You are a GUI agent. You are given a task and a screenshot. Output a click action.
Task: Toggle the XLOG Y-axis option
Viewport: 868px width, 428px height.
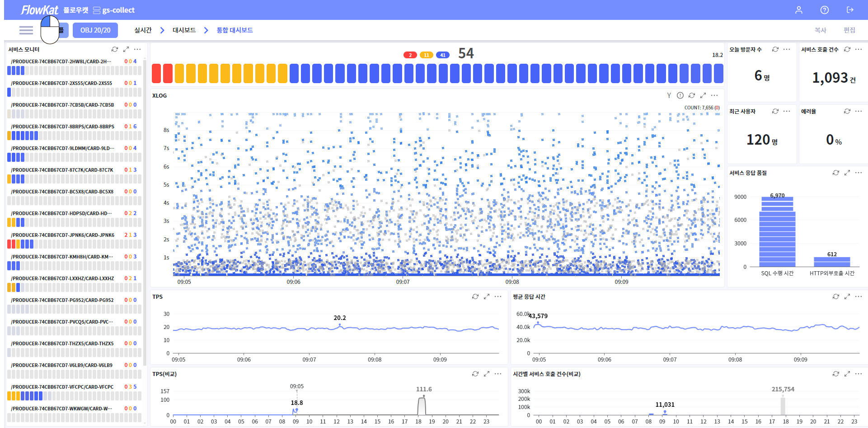[669, 95]
